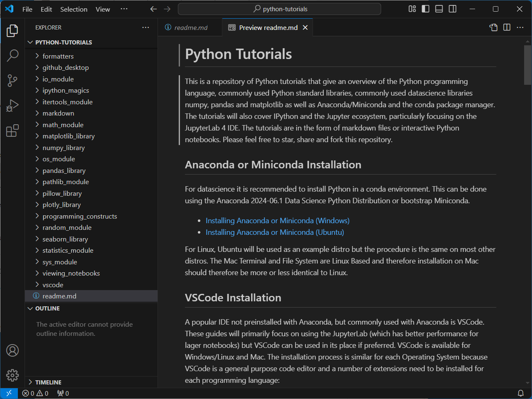Open the Search view in activity bar

coord(12,55)
